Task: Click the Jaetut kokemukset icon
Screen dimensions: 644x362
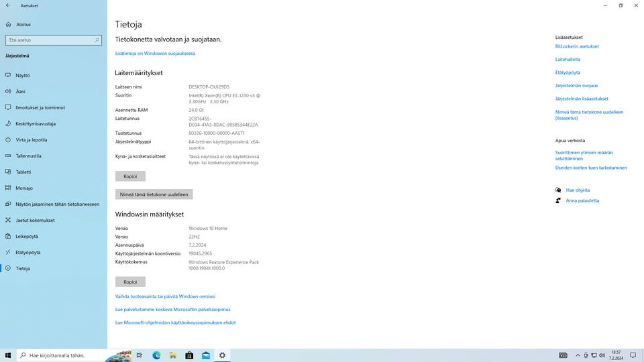Action: (x=8, y=220)
